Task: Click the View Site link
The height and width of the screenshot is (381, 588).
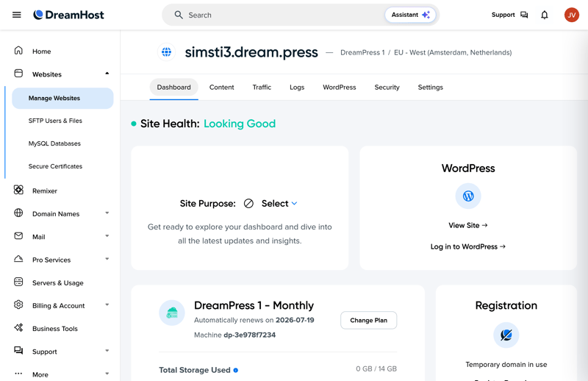Action: [468, 225]
